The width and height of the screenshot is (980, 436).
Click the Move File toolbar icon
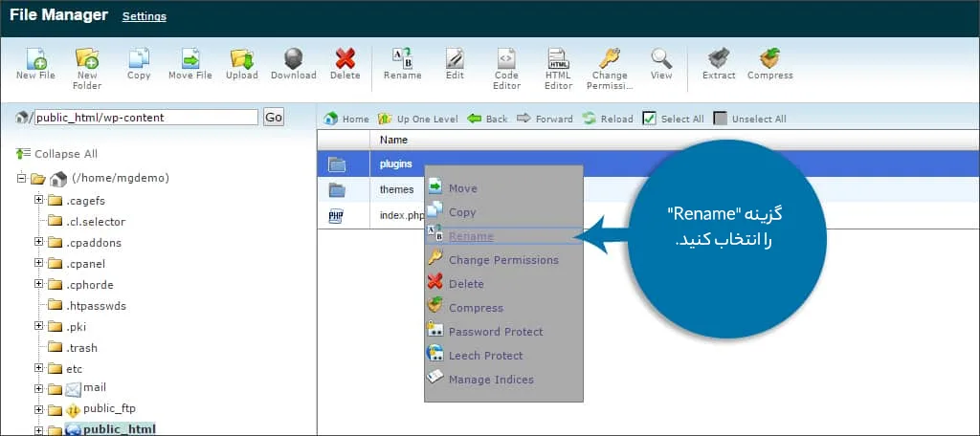click(x=190, y=58)
